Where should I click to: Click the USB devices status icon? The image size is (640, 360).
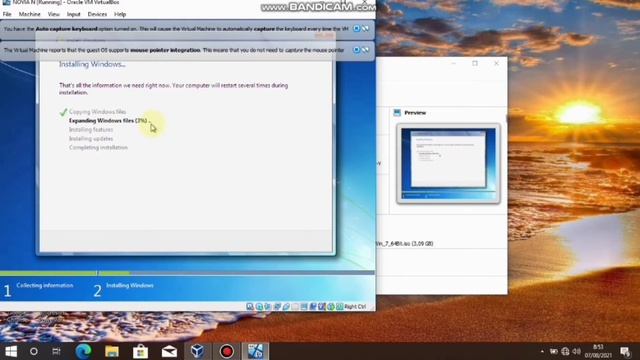tap(286, 307)
